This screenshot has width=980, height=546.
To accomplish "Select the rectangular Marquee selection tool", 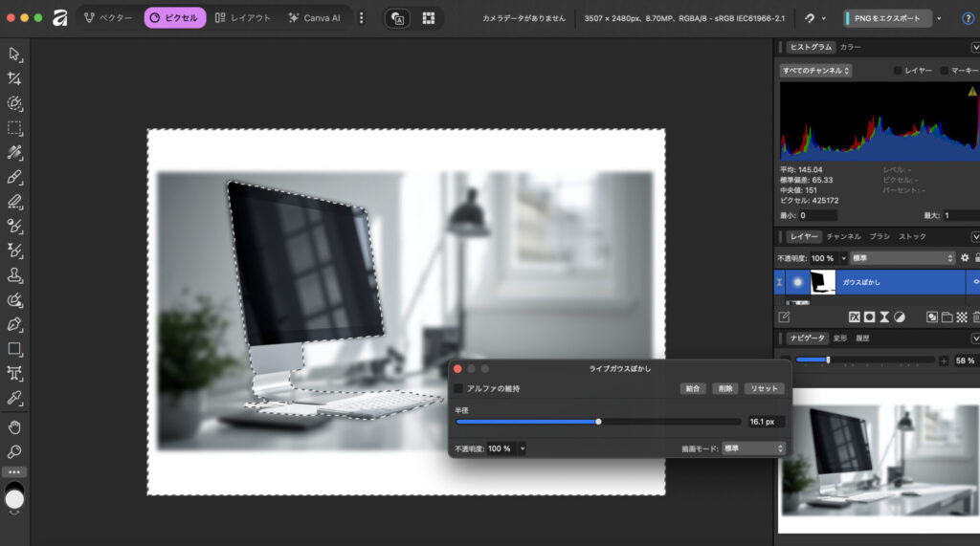I will coord(14,128).
